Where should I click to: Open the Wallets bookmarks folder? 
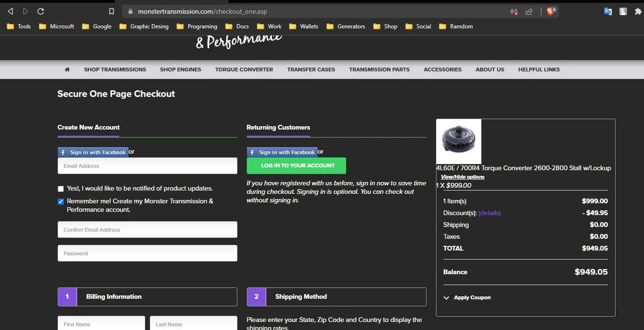click(x=304, y=26)
